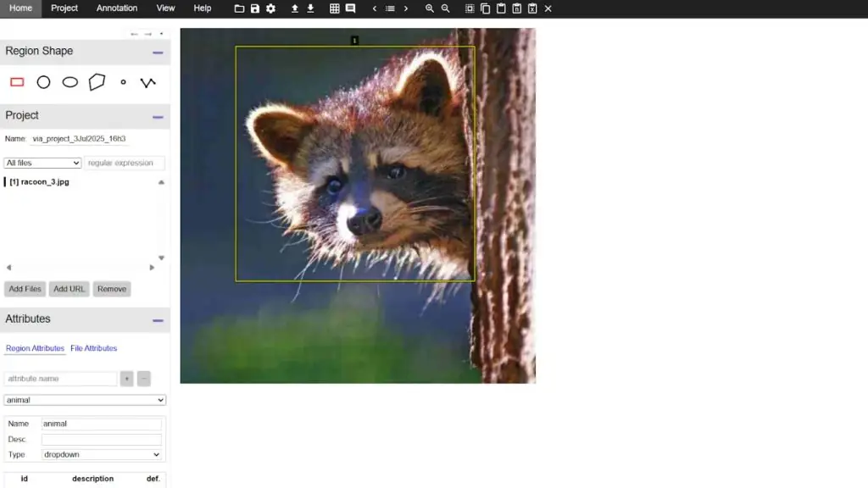Select the circle region shape tool
Image resolution: width=868 pixels, height=488 pixels.
(x=43, y=82)
